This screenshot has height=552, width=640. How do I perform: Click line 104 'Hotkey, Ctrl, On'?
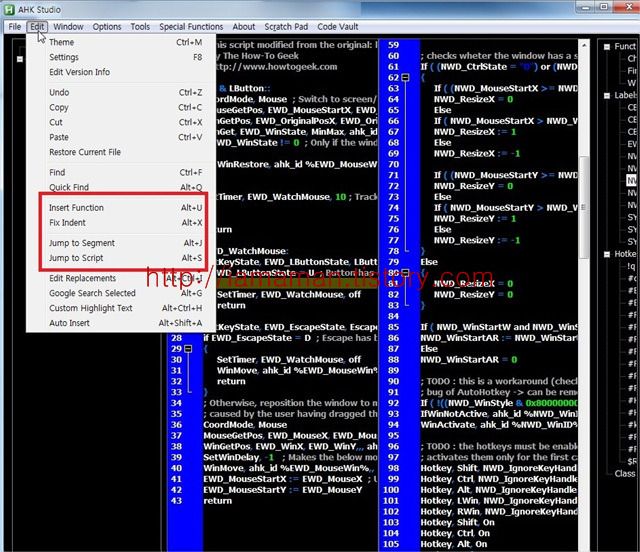click(455, 533)
